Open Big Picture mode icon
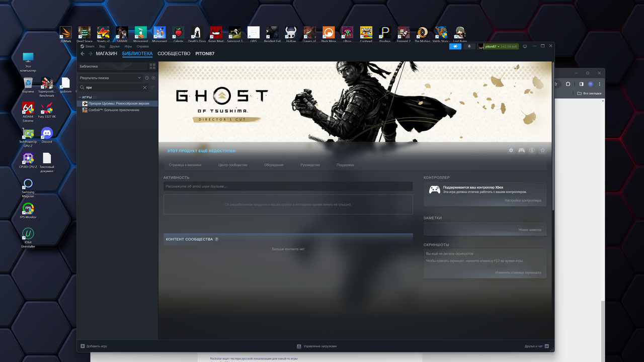Screen dimensions: 644x362 (525, 46)
